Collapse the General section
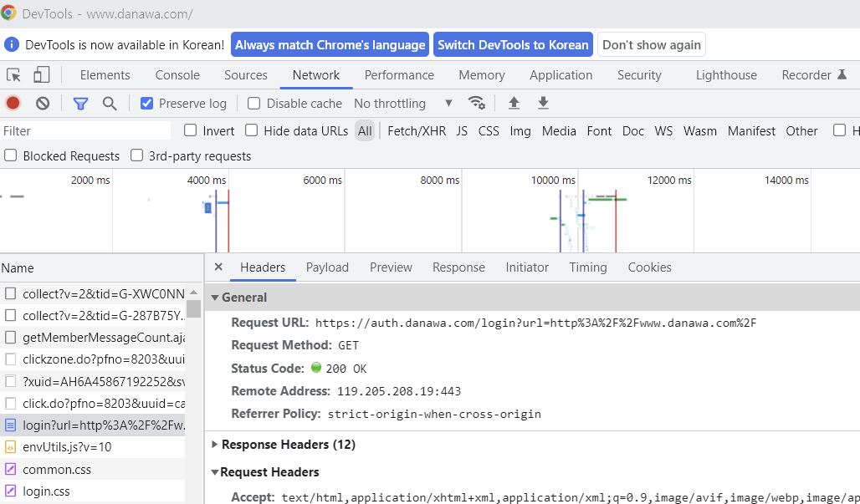The width and height of the screenshot is (860, 504). [215, 298]
